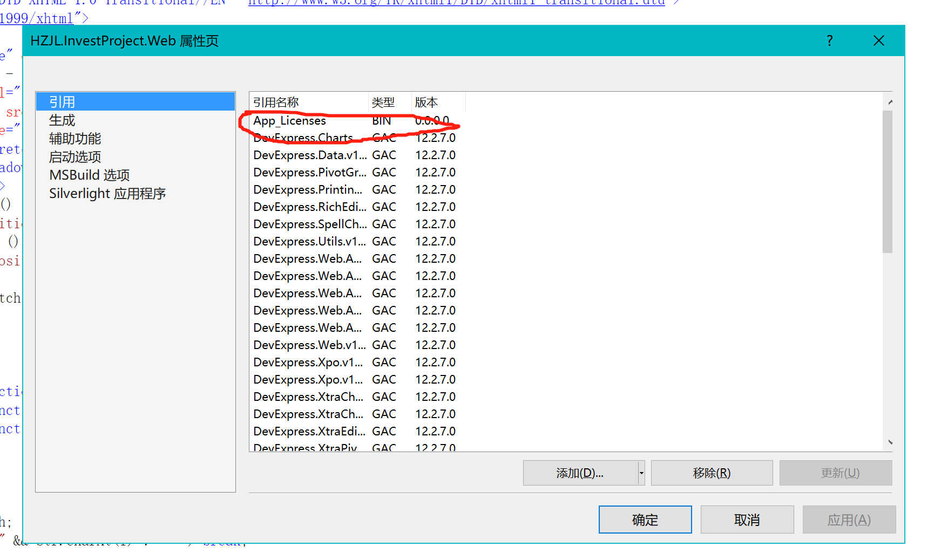Image resolution: width=941 pixels, height=560 pixels.
Task: Select the DevExpress.PivotGr... reference
Action: click(x=356, y=172)
